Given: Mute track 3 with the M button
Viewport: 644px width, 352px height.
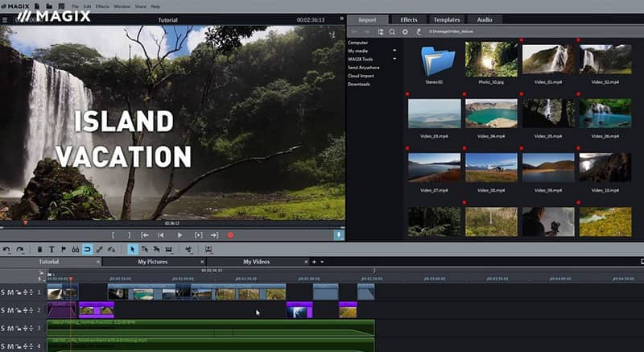Looking at the screenshot, I should click(10, 328).
